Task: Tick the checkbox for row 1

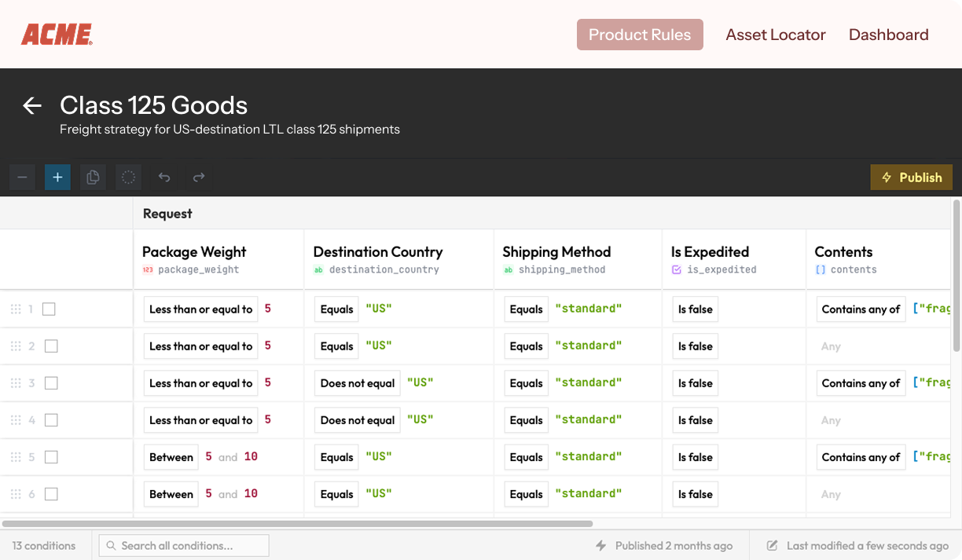Action: click(x=49, y=309)
